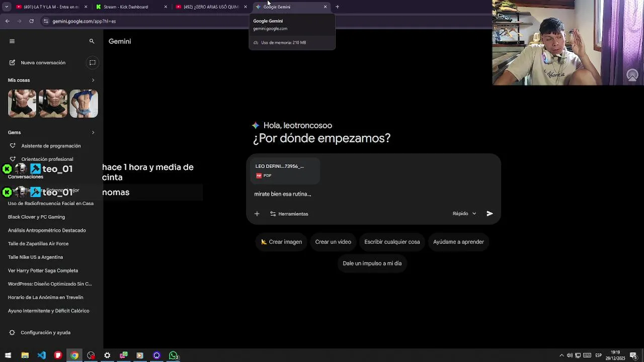644x362 pixels.
Task: Click the attached LEO DEFINI PDF chip
Action: pos(285,170)
